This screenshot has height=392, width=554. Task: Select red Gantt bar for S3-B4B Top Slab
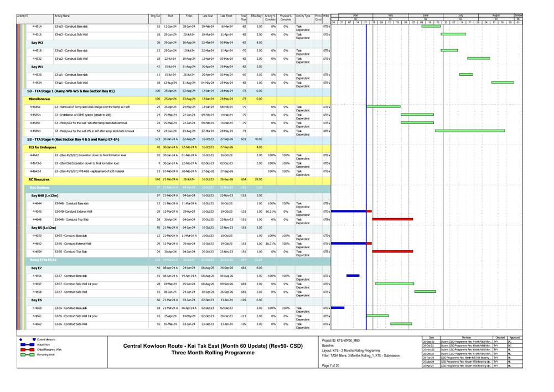pos(393,219)
